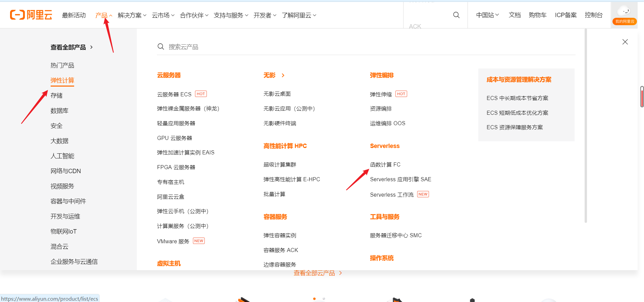Open 轻量应用服务器
644x302 pixels.
click(x=176, y=123)
